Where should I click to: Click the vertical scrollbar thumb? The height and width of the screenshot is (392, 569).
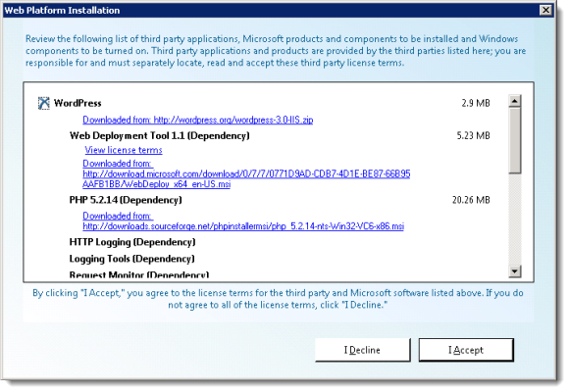pyautogui.click(x=515, y=141)
